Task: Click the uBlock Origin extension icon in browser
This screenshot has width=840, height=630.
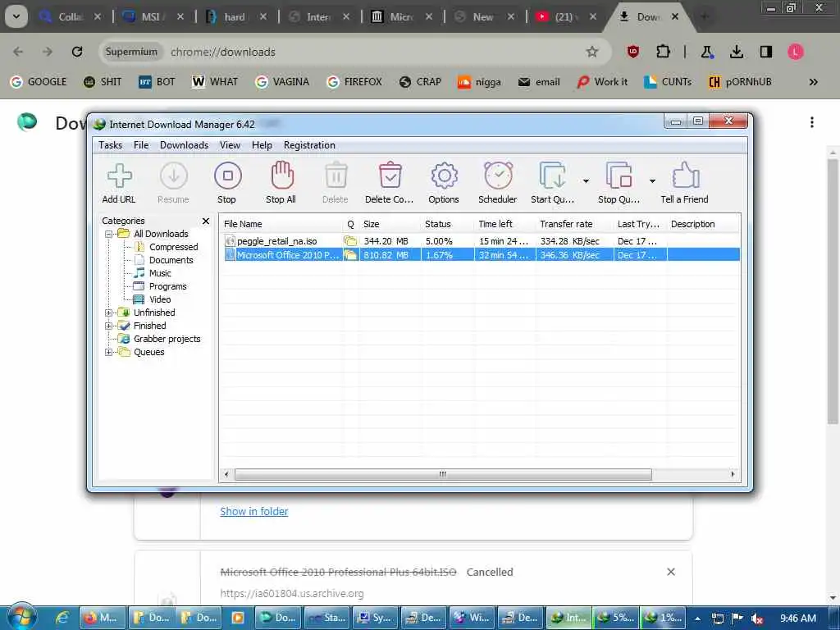Action: tap(632, 52)
